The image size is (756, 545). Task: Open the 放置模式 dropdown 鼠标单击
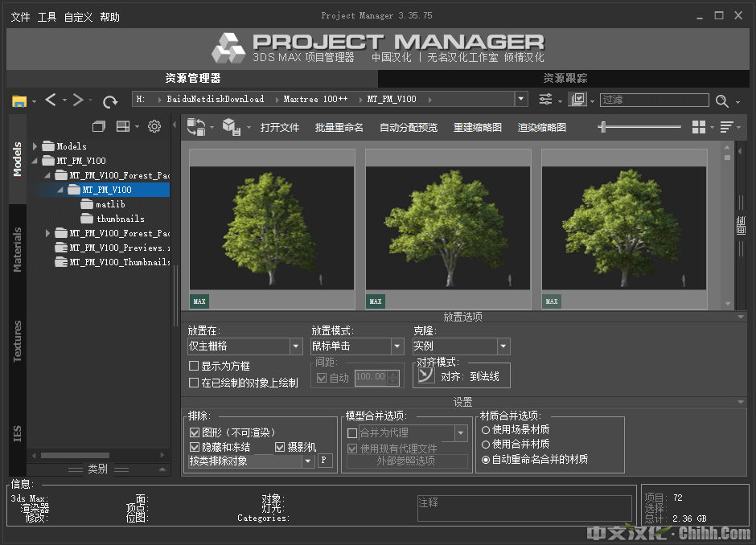(357, 346)
